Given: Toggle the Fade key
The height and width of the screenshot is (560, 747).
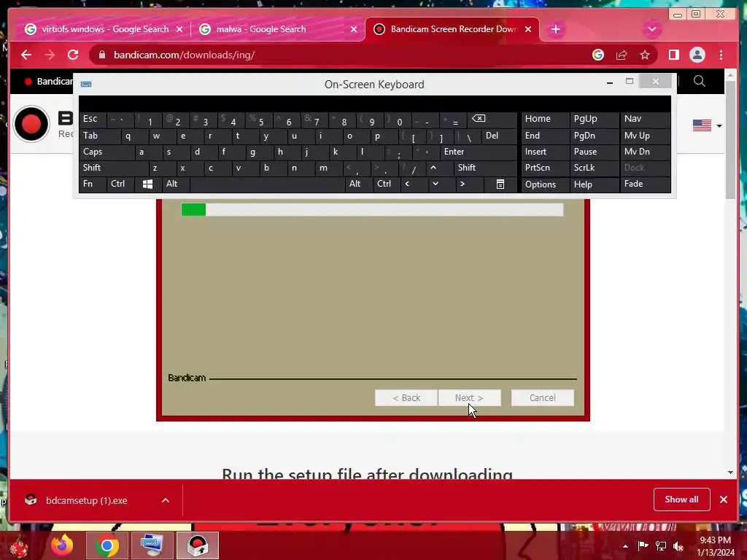Looking at the screenshot, I should coord(645,184).
